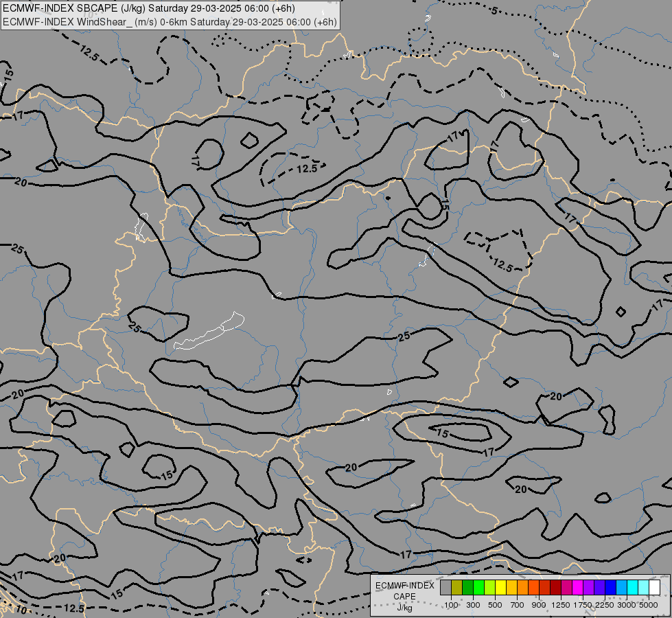Pick the dark red swatch before 1250
This screenshot has height=618, width=672.
coord(555,588)
